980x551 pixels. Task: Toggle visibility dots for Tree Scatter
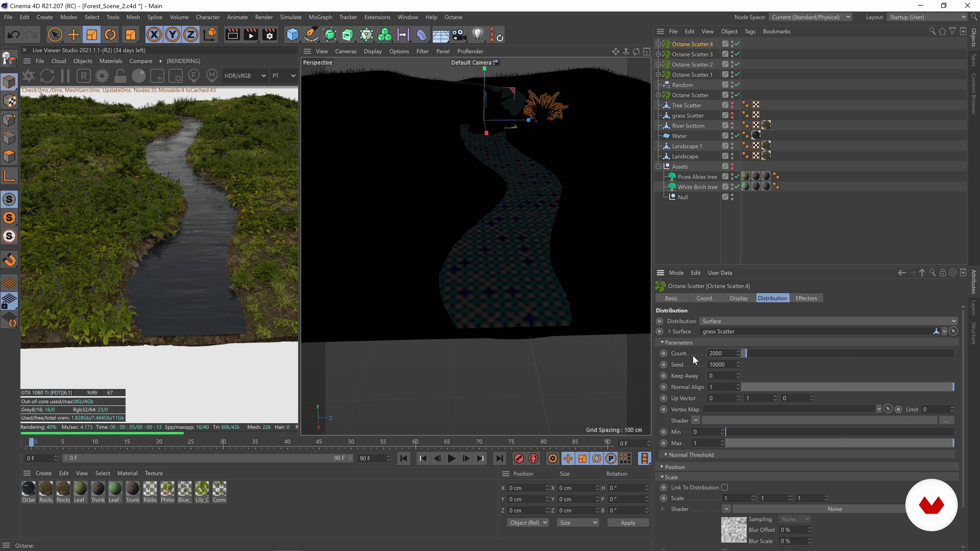coord(732,105)
